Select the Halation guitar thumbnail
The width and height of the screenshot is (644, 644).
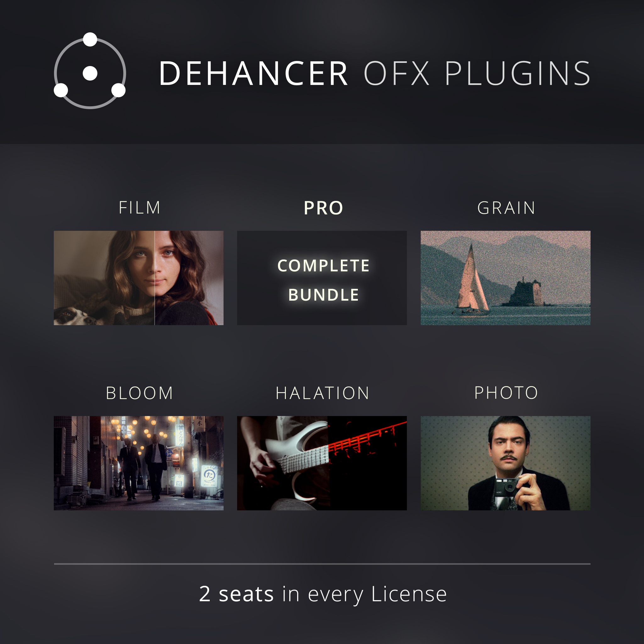coord(322,463)
